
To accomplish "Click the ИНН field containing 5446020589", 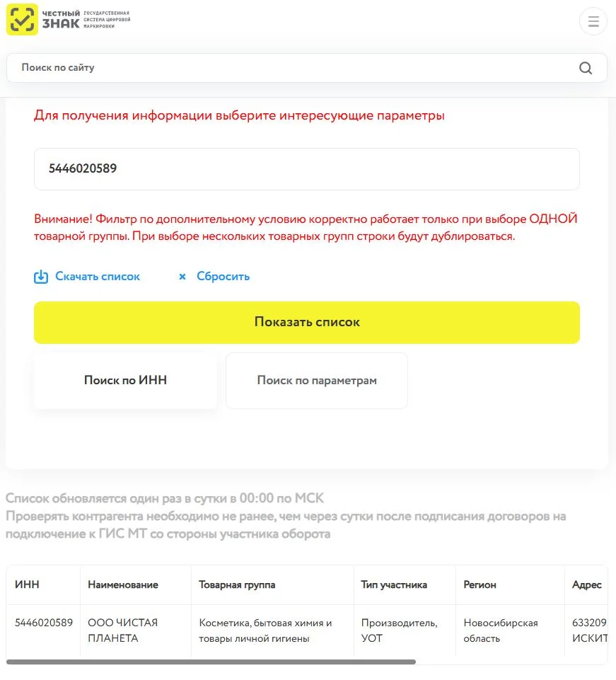I will [x=306, y=169].
